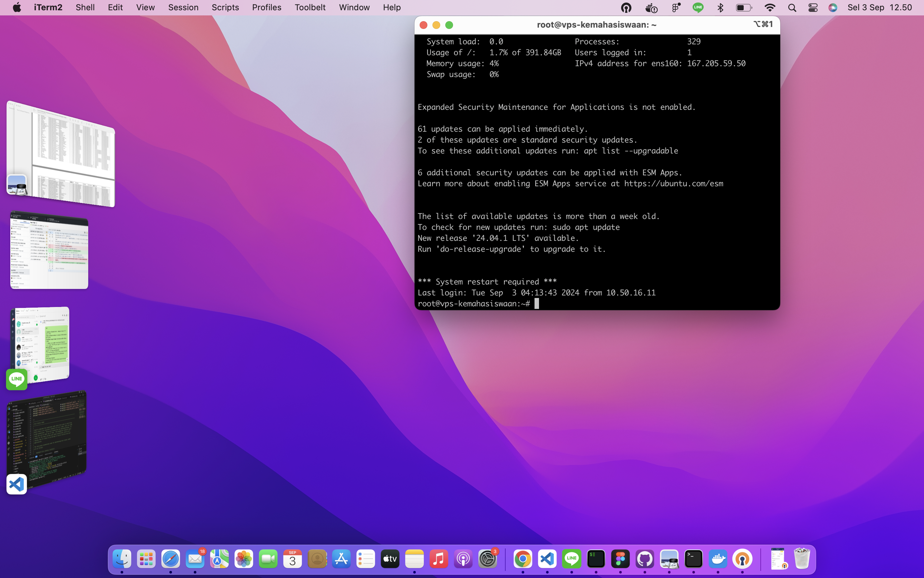
Task: Open Bluetooth status in menu bar
Action: pyautogui.click(x=720, y=7)
